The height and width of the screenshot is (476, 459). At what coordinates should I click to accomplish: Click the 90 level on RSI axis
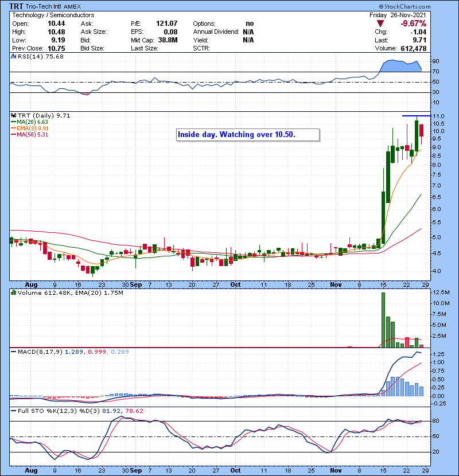436,61
